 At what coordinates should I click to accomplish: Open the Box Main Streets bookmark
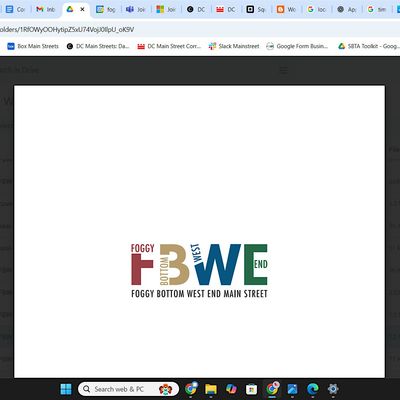pos(33,46)
